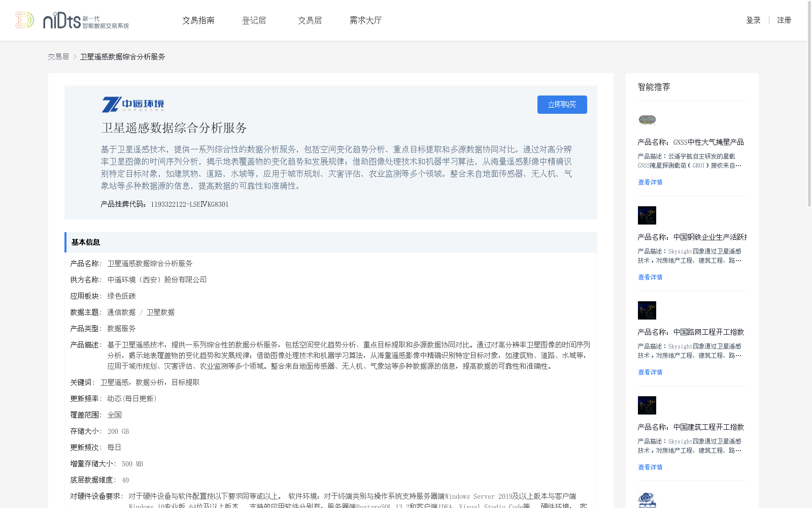Click the vertical page scrollbar

tap(809, 104)
